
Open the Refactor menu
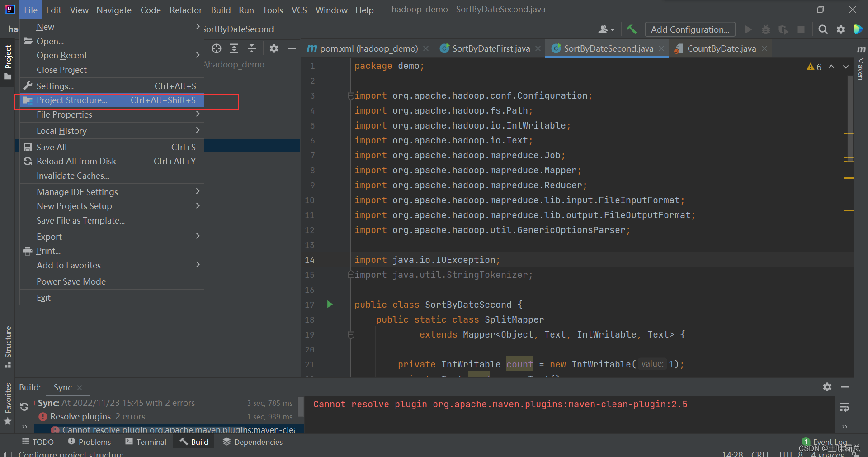pos(185,10)
